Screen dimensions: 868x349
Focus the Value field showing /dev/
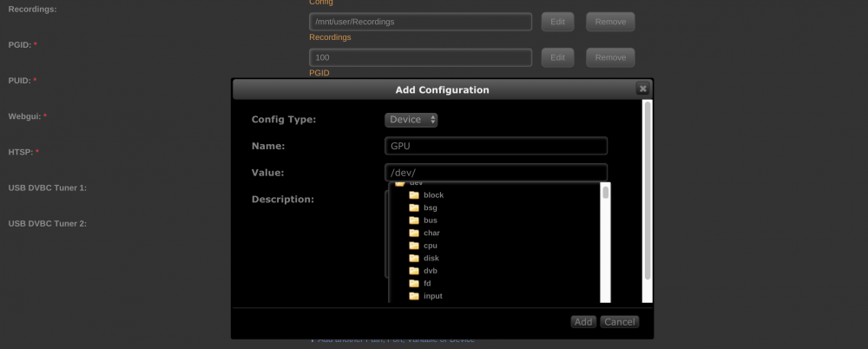(496, 172)
